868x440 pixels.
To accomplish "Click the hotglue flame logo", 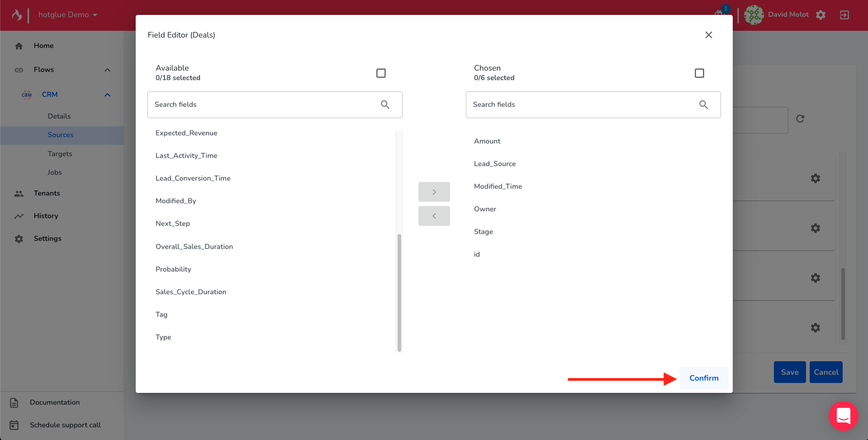I will tap(17, 15).
